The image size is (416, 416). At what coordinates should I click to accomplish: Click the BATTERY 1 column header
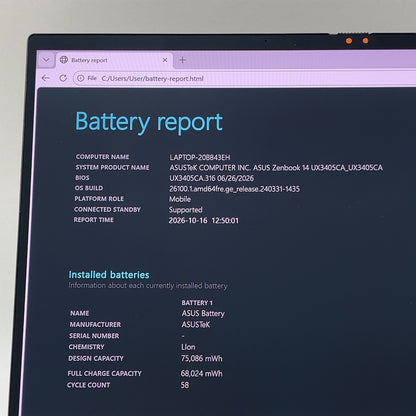(x=197, y=303)
